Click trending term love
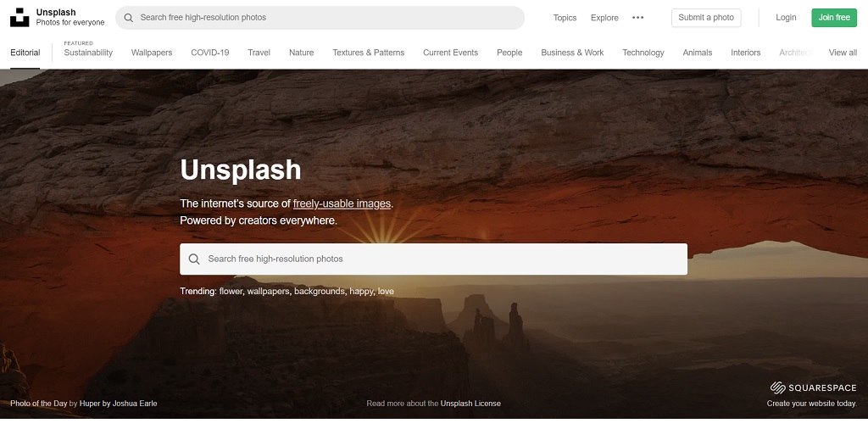868x446 pixels. click(x=386, y=292)
